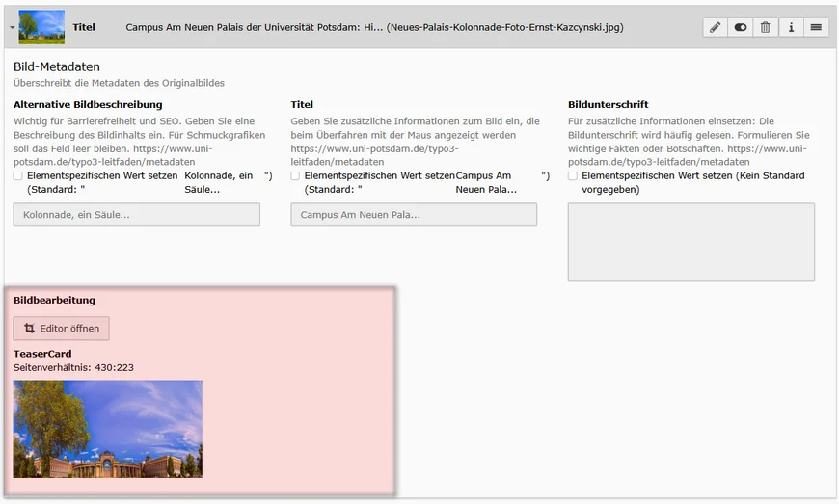The height and width of the screenshot is (504, 839).
Task: Click 'Alternative Bildbeschreibung' field label
Action: (88, 104)
